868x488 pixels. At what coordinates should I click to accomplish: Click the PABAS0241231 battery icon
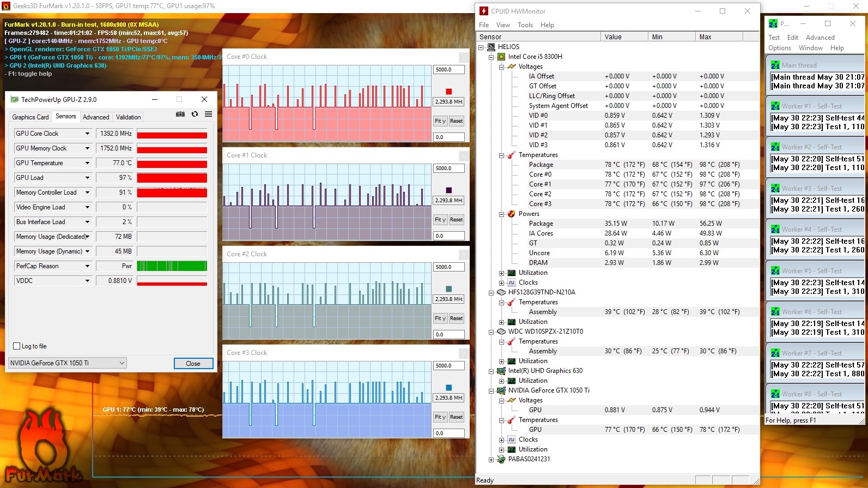point(501,459)
